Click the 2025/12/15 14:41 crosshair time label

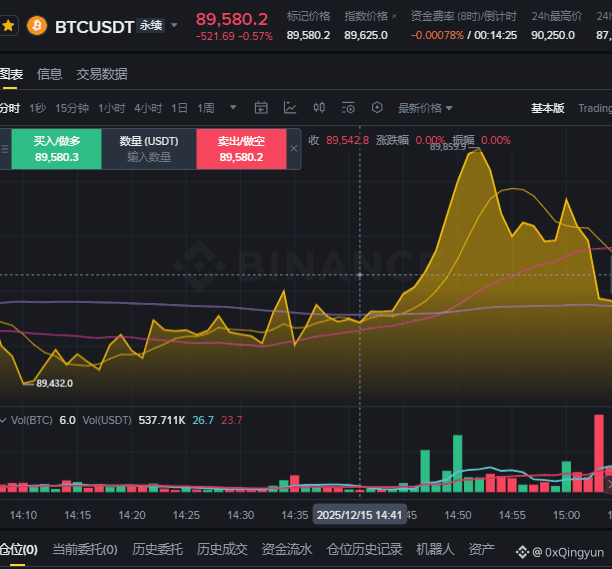[359, 515]
